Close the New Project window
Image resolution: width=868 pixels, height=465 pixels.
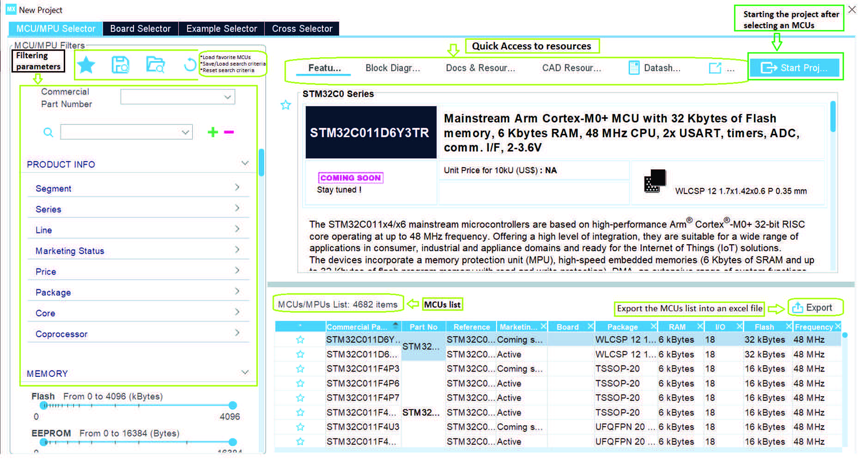pos(852,10)
